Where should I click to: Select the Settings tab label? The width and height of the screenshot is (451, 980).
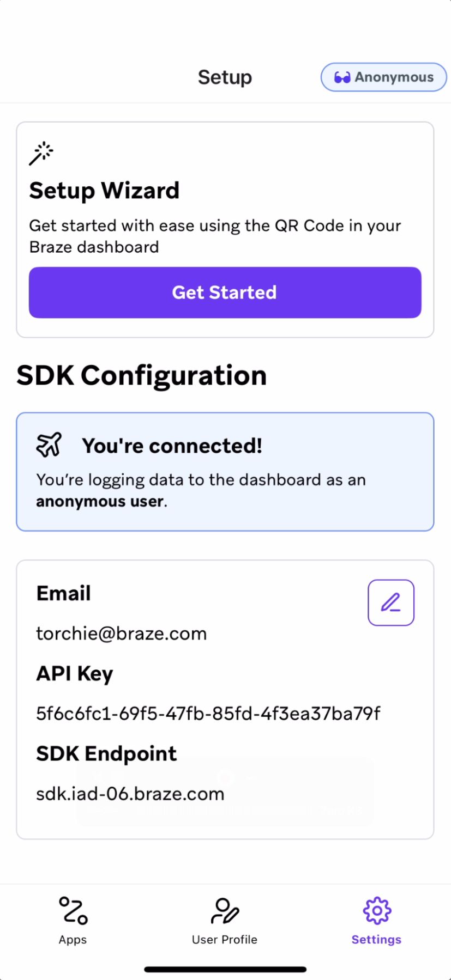376,939
